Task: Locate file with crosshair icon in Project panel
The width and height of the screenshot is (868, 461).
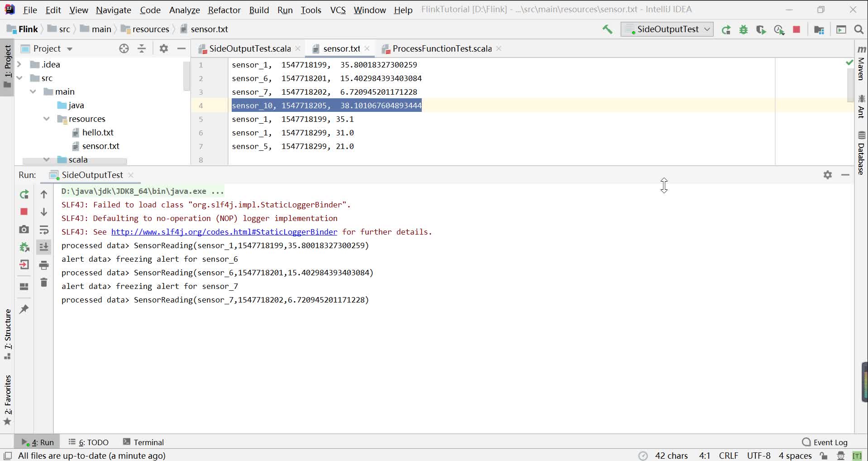Action: [124, 48]
